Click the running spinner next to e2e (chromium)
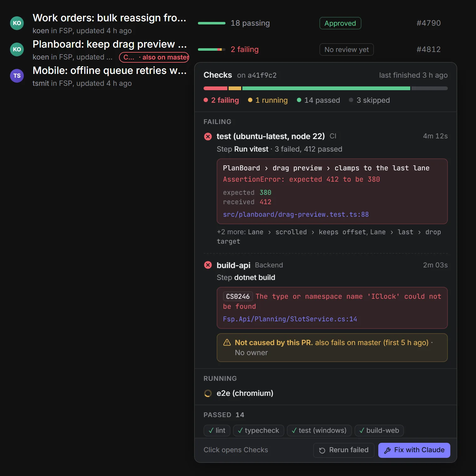The image size is (476, 476). tap(208, 393)
